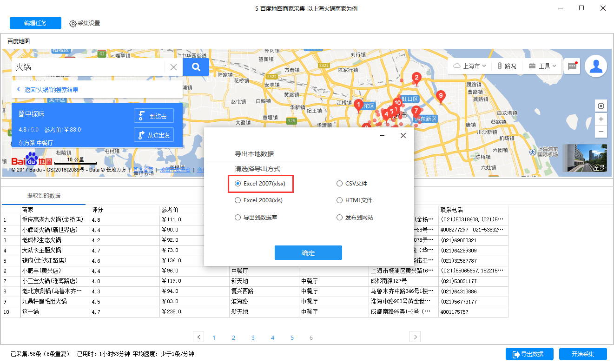Open the 采集设置 gear settings
614x364 pixels.
(85, 23)
